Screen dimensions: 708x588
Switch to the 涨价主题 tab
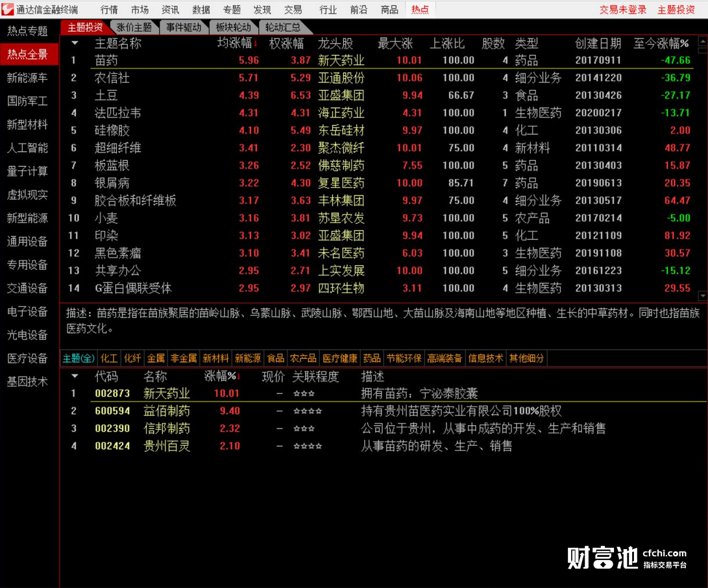point(134,27)
